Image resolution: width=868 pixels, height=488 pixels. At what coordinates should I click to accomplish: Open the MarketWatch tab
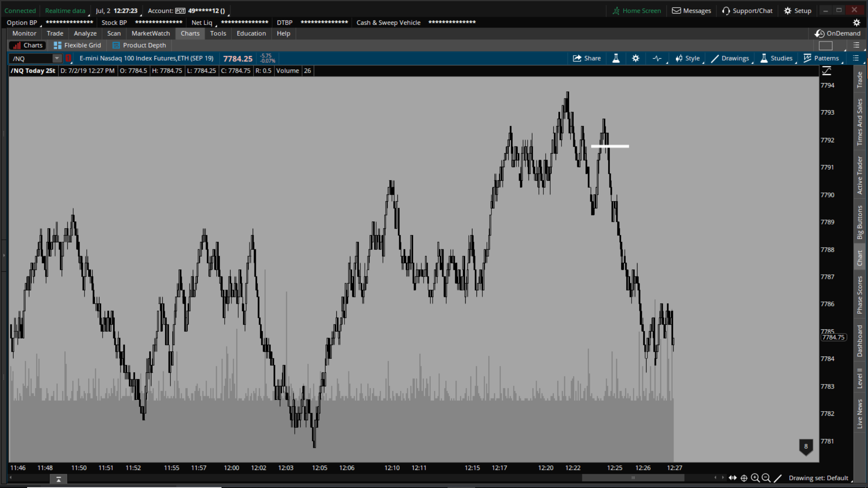(x=151, y=33)
